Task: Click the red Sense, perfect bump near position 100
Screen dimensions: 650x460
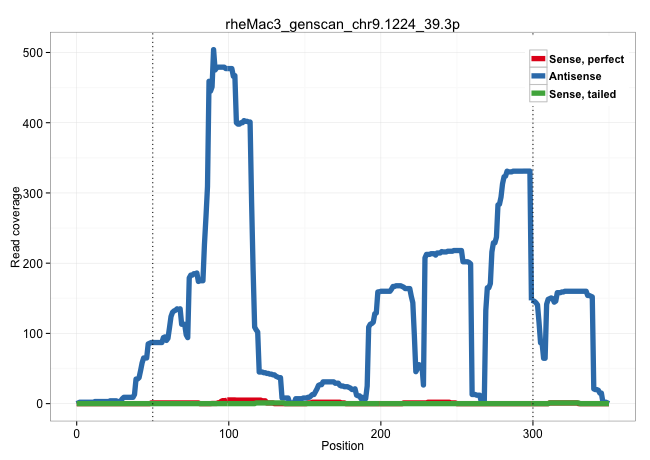Action: click(x=240, y=400)
